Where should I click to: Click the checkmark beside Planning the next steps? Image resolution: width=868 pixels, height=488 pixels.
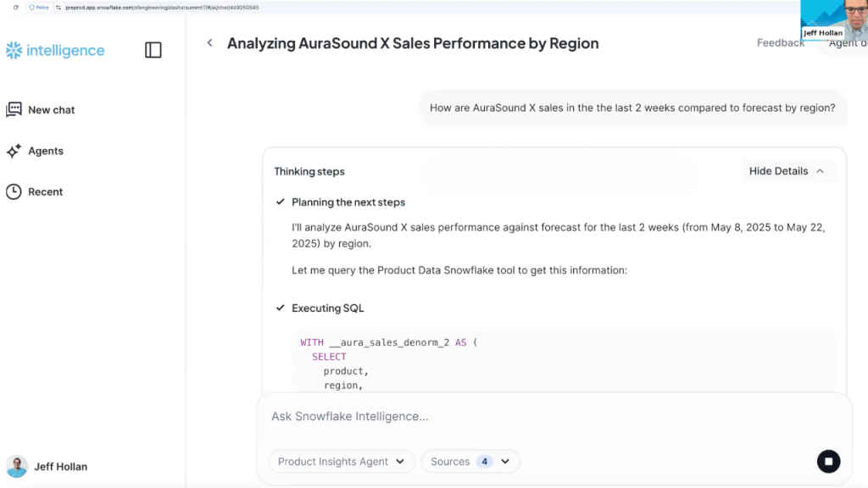click(x=280, y=202)
